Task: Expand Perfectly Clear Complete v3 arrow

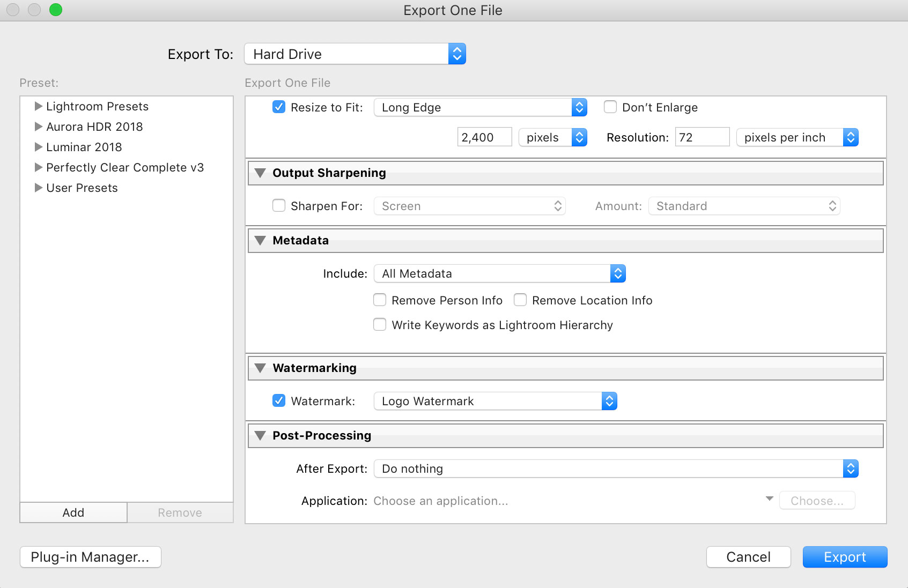Action: 38,167
